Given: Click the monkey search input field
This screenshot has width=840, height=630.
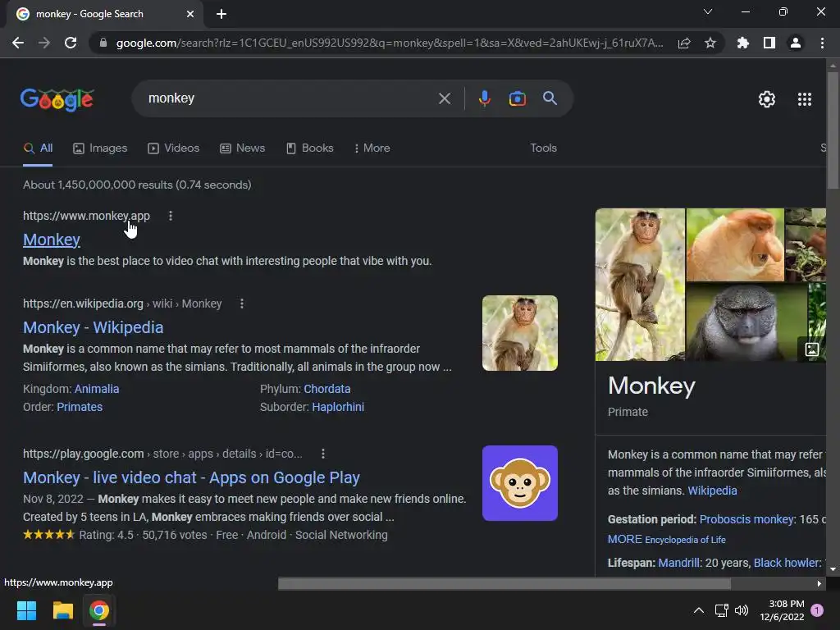Looking at the screenshot, I should [x=290, y=98].
